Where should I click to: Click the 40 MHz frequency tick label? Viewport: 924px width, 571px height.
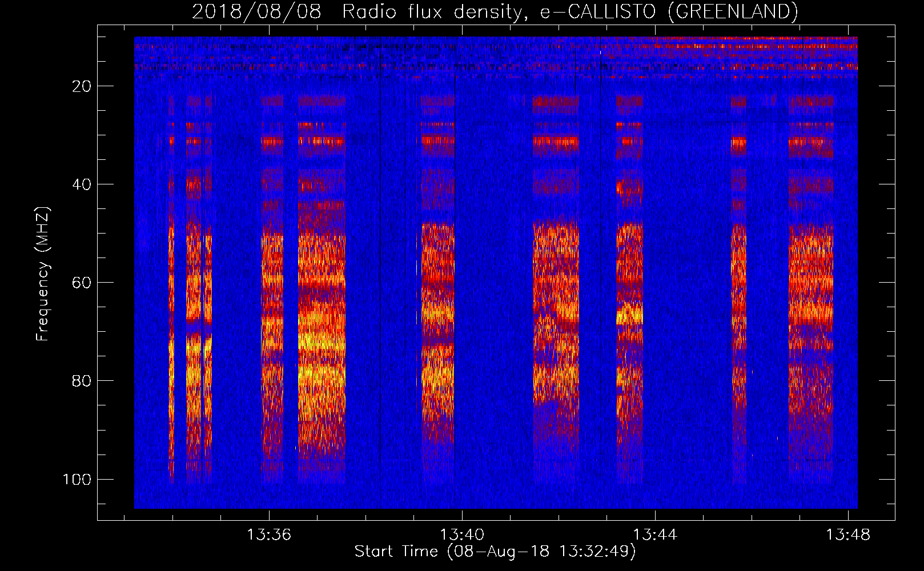82,184
